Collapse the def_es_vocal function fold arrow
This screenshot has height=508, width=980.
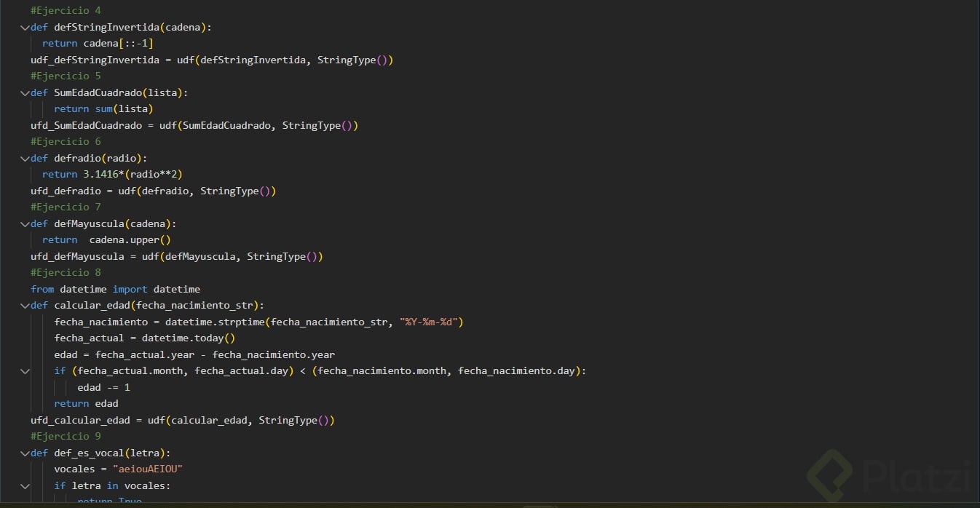click(25, 453)
